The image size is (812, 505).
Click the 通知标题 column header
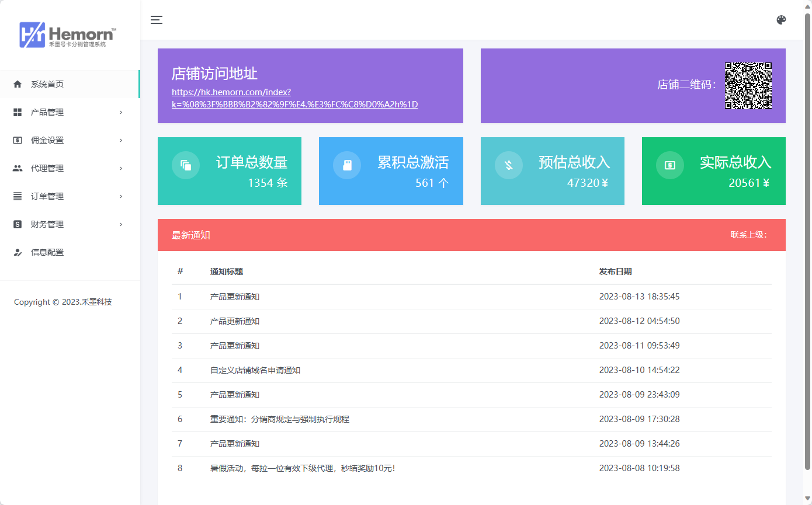coord(227,271)
